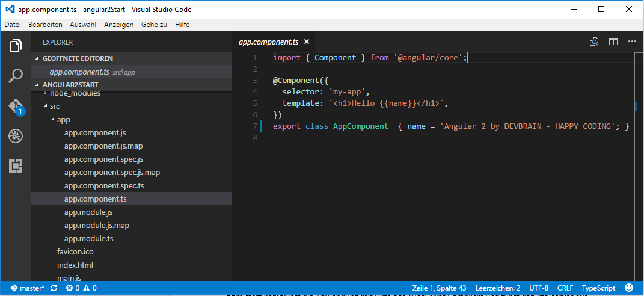Viewport: 644px width, 296px height.
Task: Click the EXPLORER panel title
Action: pos(58,42)
